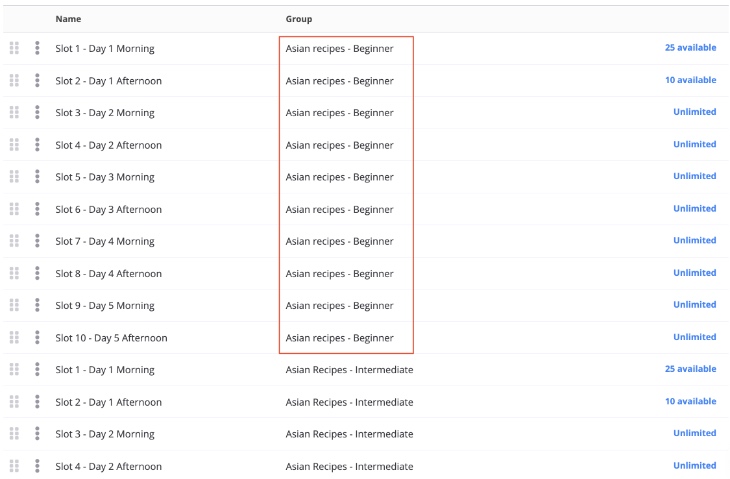Click the drag handle of Slot 8 - Day 4 Afternoon
730x479 pixels.
click(x=14, y=273)
